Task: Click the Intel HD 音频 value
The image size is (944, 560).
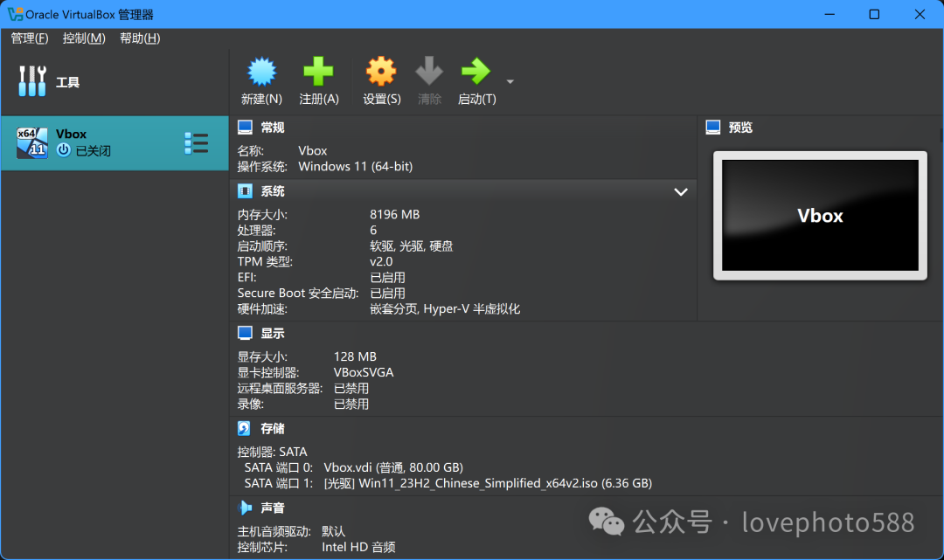Action: tap(358, 547)
